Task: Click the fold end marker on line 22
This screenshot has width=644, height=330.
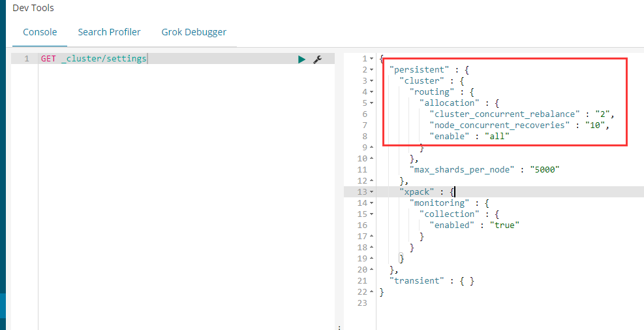Action: [372, 291]
